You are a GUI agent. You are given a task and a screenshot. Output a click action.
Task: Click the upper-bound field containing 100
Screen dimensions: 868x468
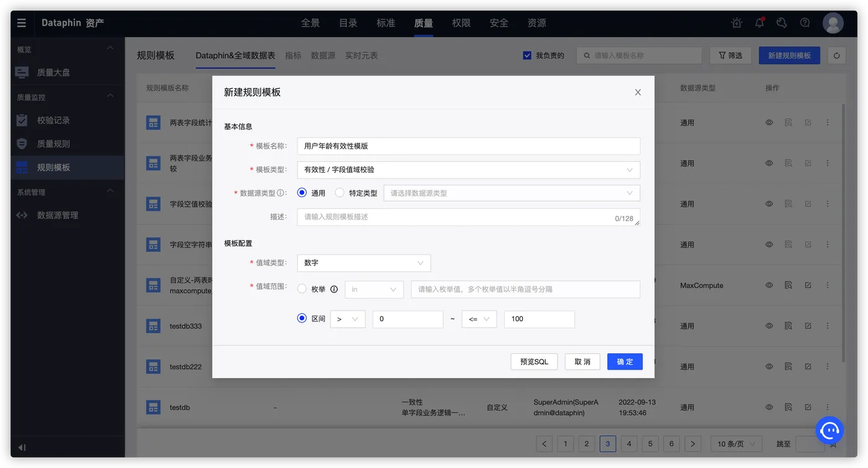pos(539,319)
